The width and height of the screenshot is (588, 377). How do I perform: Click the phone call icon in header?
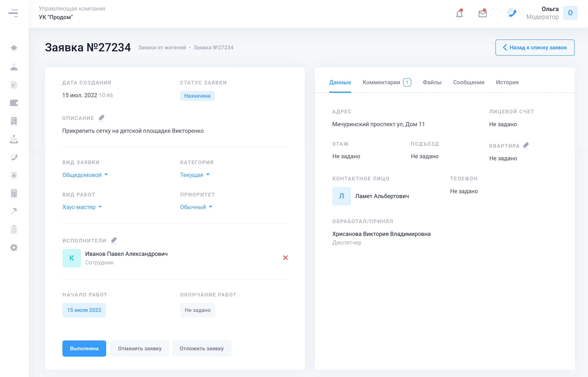point(511,13)
